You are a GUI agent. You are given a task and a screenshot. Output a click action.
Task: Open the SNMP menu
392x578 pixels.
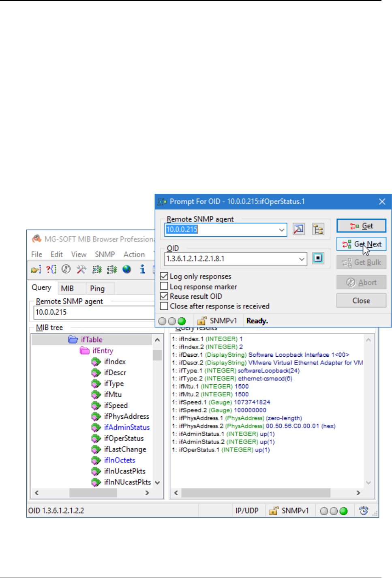click(105, 254)
